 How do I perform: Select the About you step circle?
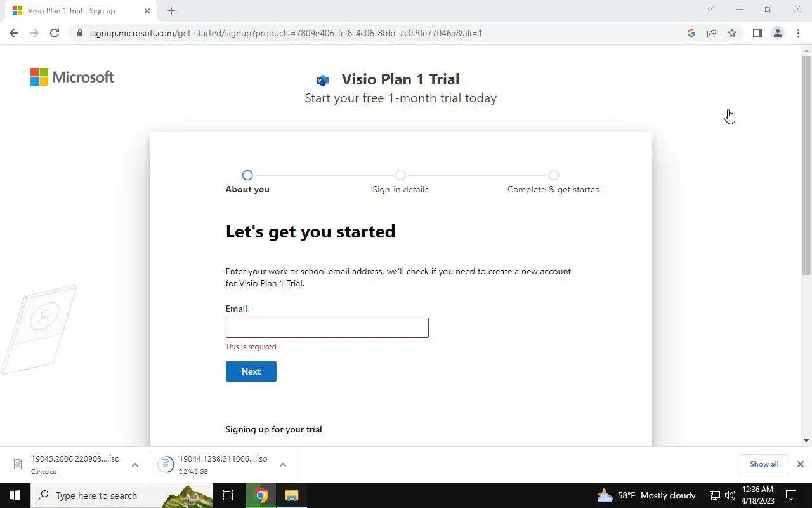click(247, 175)
